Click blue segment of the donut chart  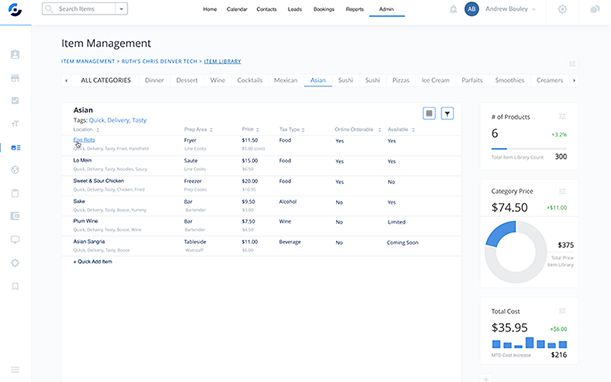coord(501,233)
